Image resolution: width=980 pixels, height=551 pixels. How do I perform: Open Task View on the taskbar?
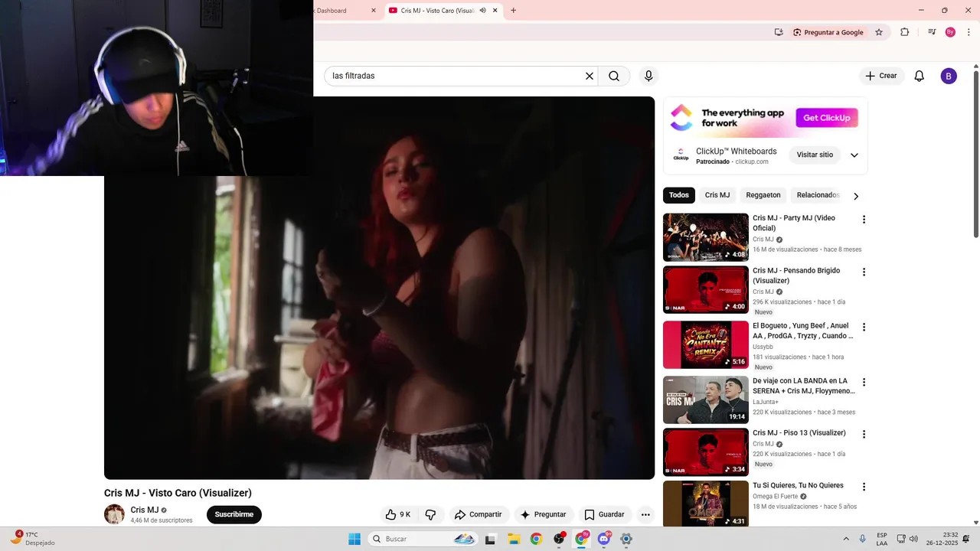[x=491, y=539]
